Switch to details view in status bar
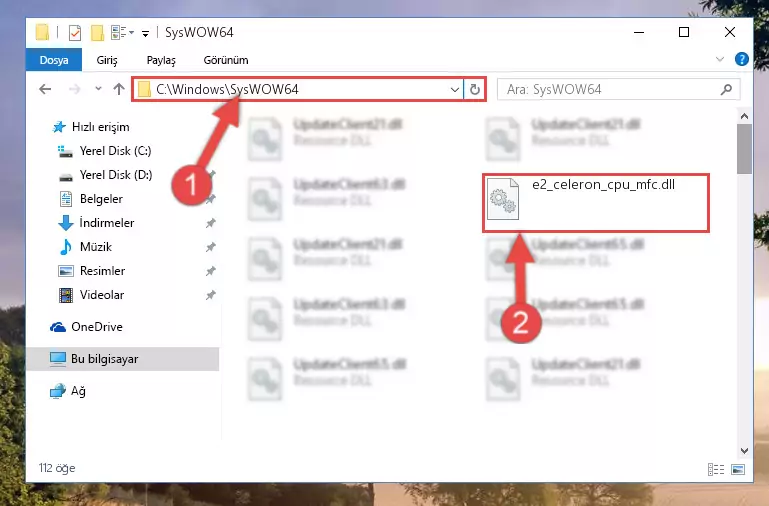This screenshot has width=769, height=506. tap(716, 469)
